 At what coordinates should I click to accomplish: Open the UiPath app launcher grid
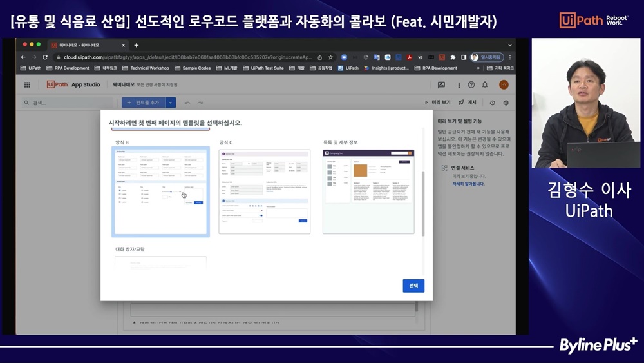click(x=27, y=84)
